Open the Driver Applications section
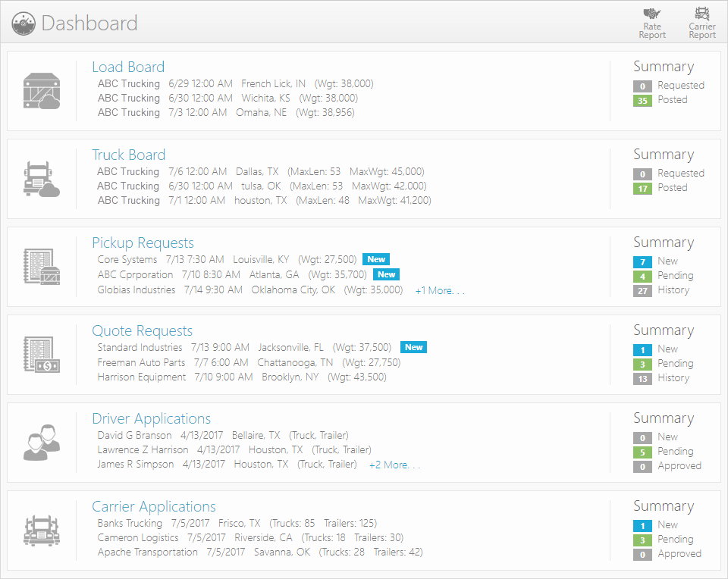Screen dimensions: 728x579 coord(152,419)
